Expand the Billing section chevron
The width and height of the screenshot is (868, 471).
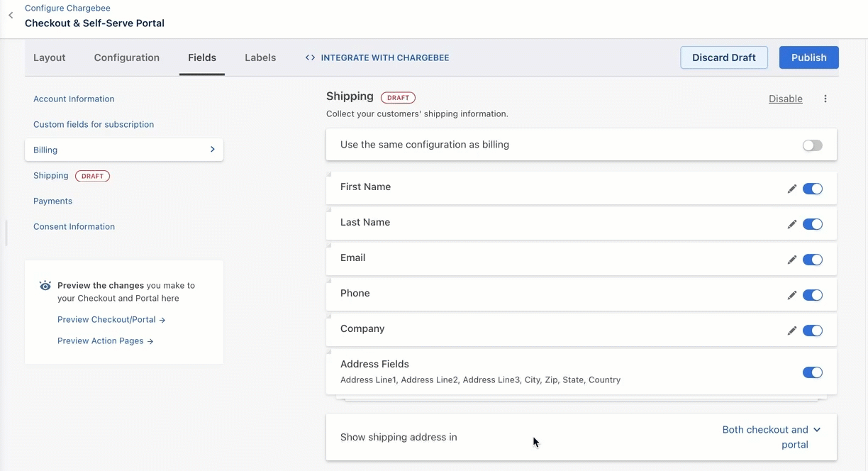point(212,150)
